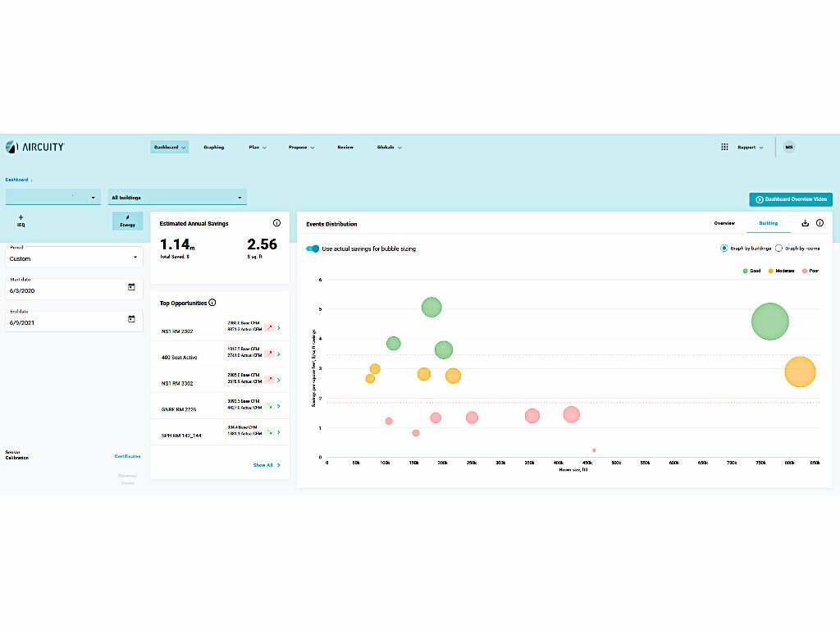
Task: Open the Support dropdown menu
Action: coord(750,148)
